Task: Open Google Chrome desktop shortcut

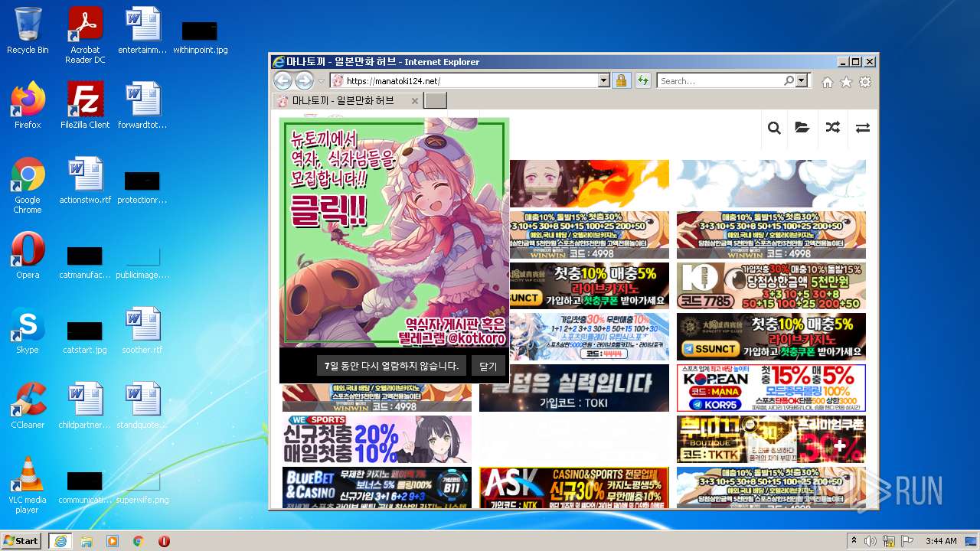Action: [x=28, y=185]
